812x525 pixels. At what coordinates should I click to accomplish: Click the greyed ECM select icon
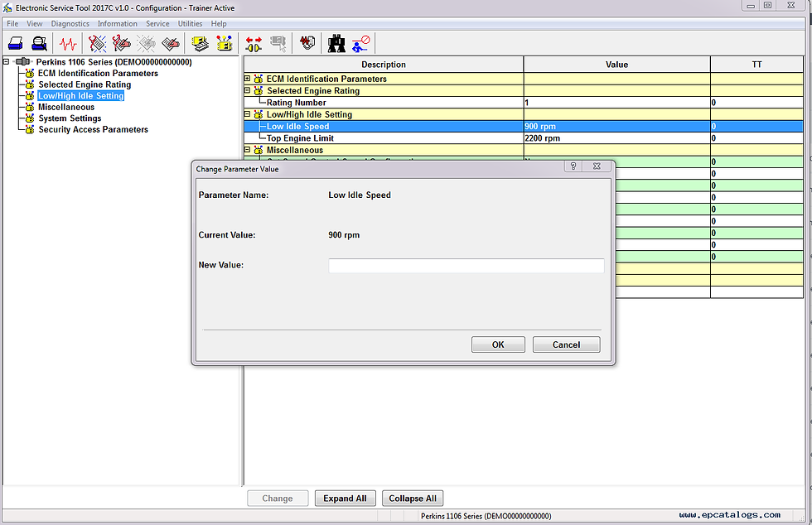point(278,44)
